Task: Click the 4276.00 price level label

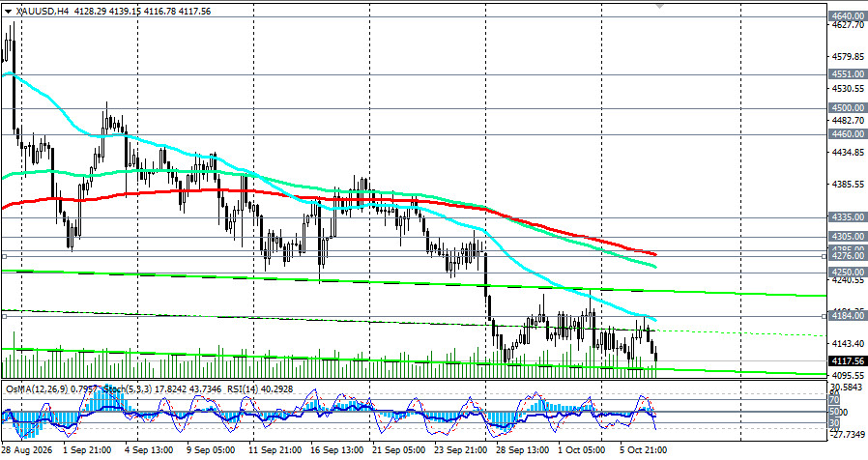Action: click(848, 256)
